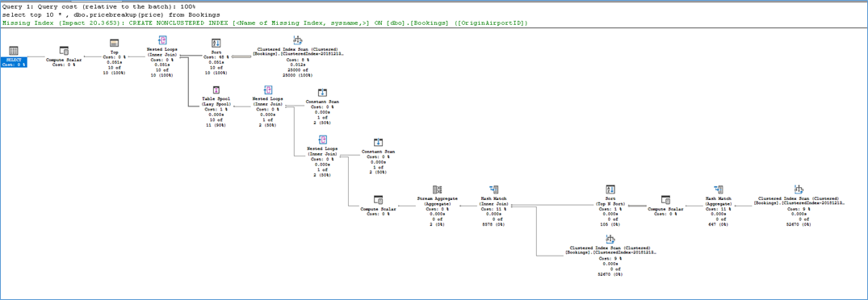Click the Stream Aggregate operator icon
868x300 pixels.
(x=438, y=190)
